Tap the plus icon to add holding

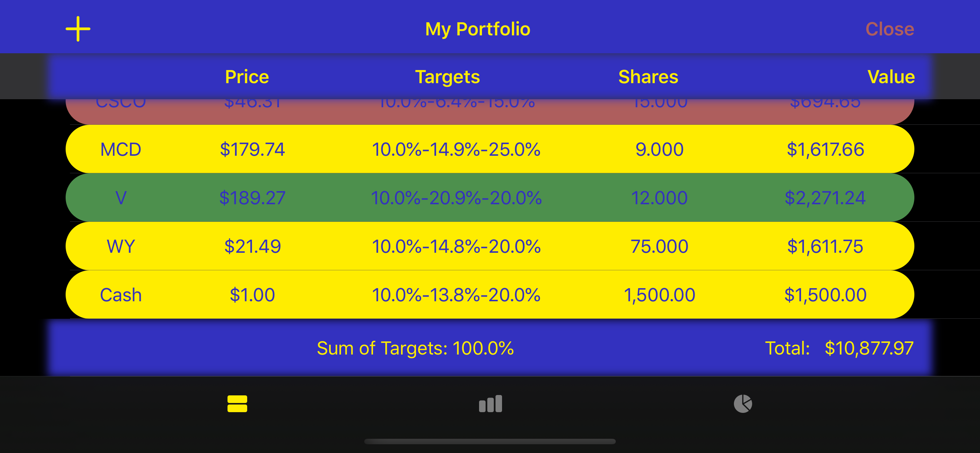click(x=78, y=29)
